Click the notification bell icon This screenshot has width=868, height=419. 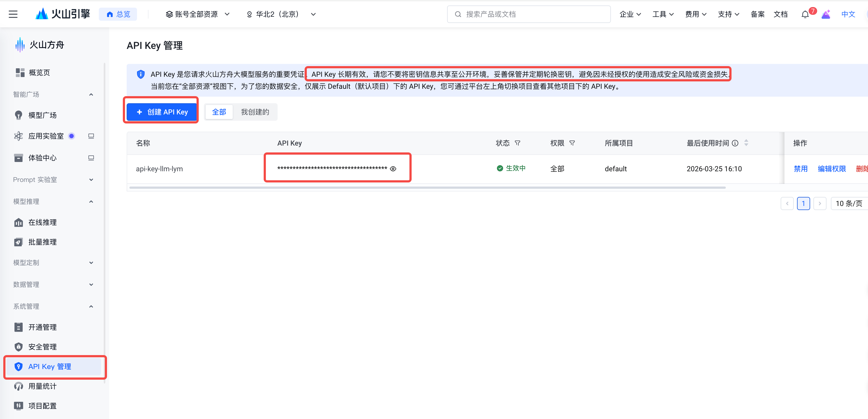[805, 14]
